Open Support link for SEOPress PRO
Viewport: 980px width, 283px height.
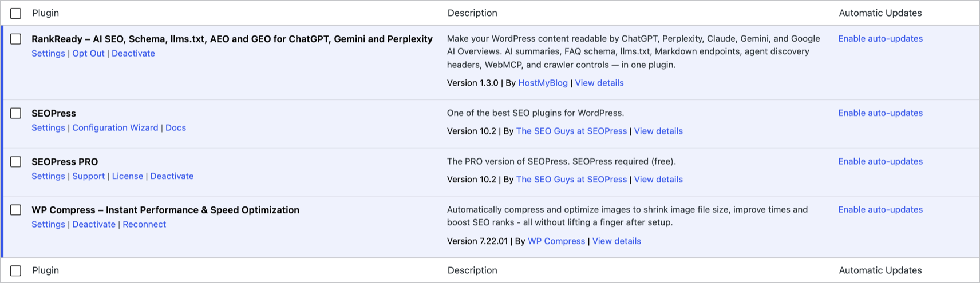pos(88,176)
